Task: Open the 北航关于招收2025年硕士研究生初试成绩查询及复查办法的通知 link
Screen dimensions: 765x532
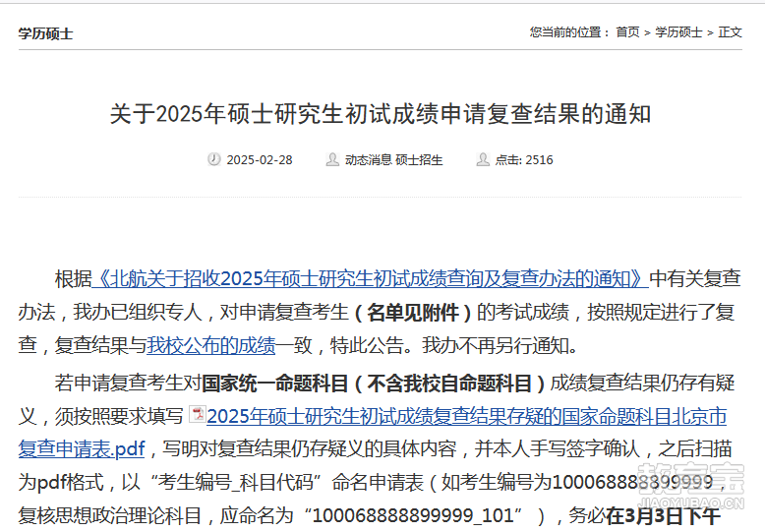Action: 371,279
